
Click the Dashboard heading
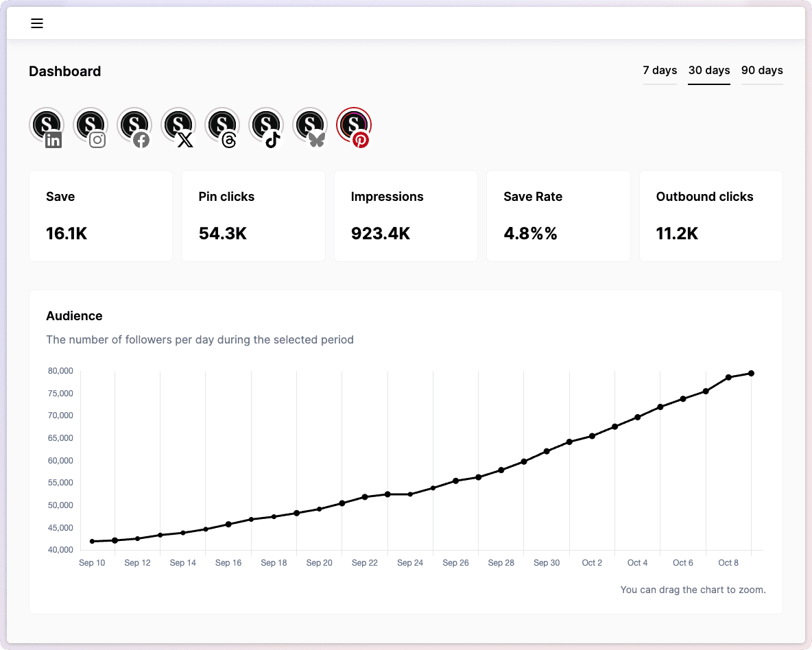click(x=65, y=71)
